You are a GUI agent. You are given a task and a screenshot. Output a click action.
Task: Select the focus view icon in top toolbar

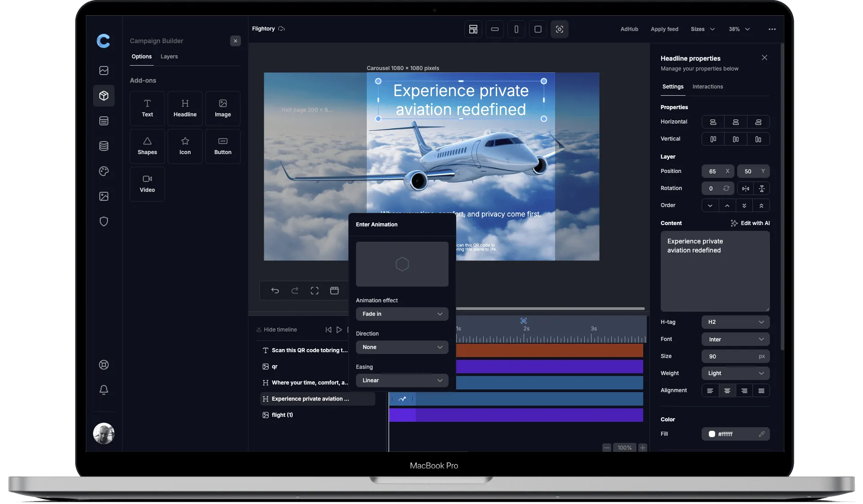pos(560,29)
